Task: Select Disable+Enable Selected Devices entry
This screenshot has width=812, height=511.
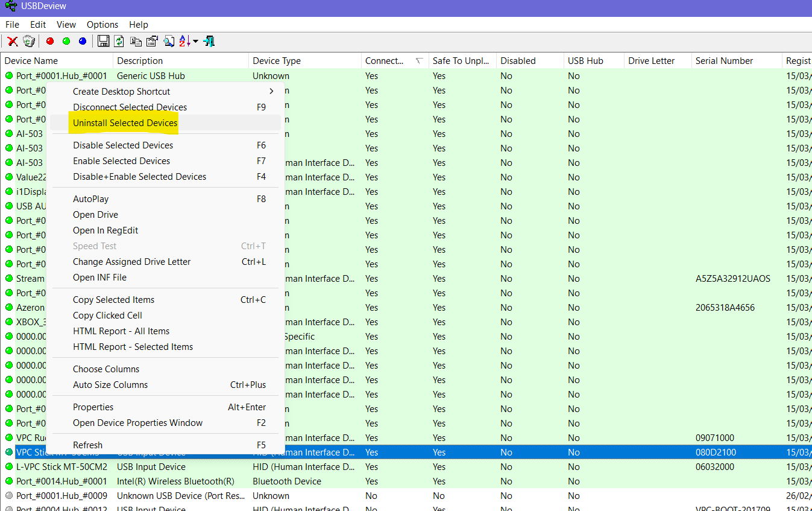Action: point(140,177)
